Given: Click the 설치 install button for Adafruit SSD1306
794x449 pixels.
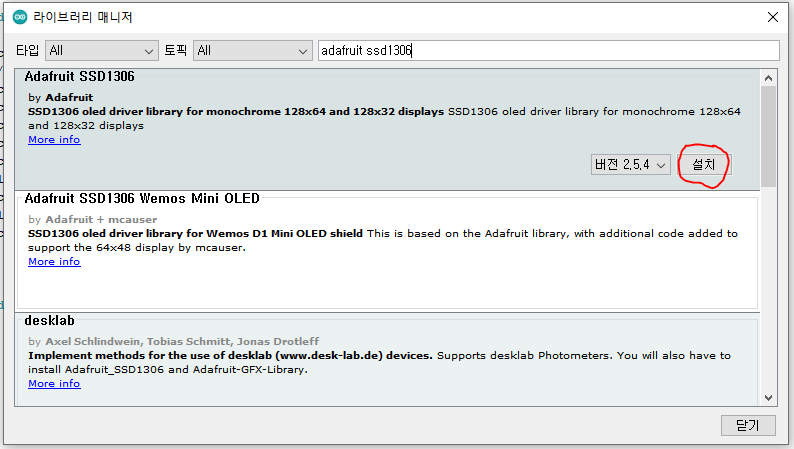Looking at the screenshot, I should click(x=704, y=165).
